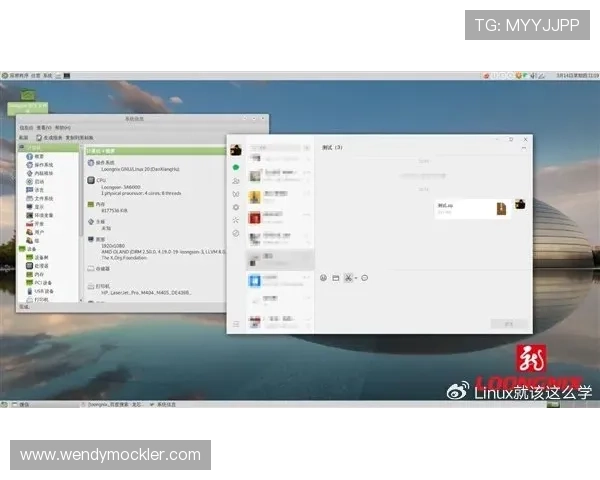
Task: Click the send file folder icon
Action: point(336,277)
